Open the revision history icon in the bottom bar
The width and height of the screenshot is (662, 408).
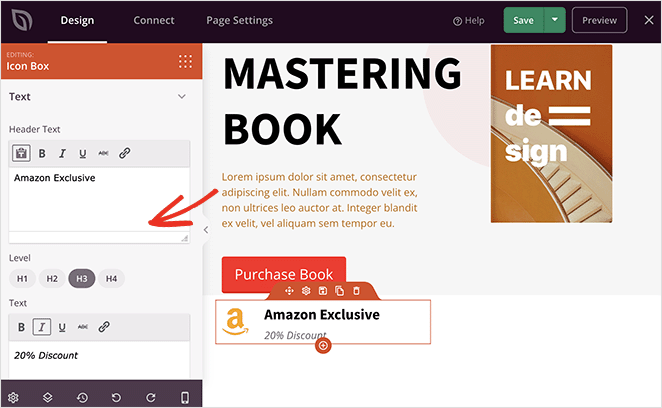(82, 397)
